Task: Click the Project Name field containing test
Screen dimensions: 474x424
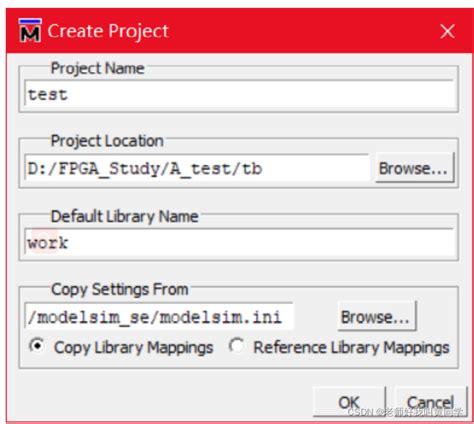Action: pyautogui.click(x=240, y=94)
